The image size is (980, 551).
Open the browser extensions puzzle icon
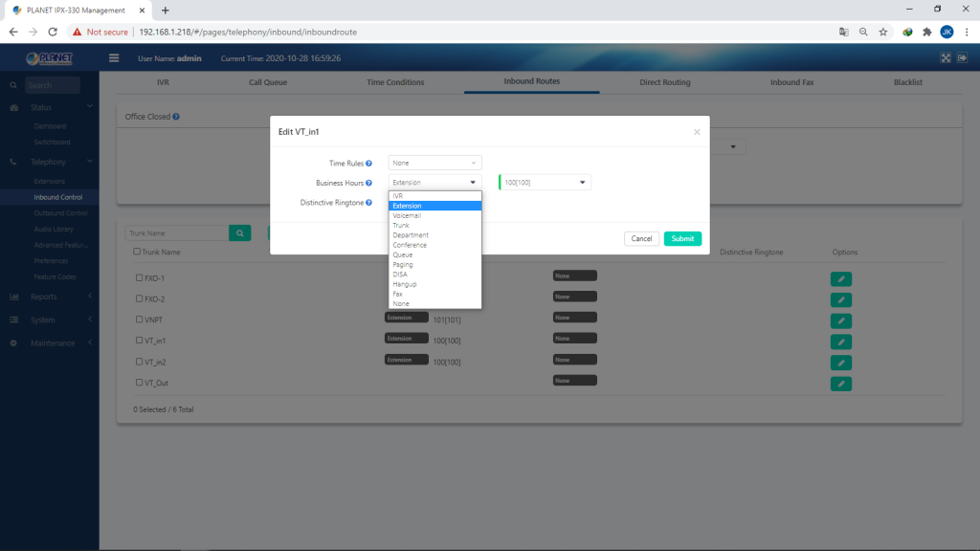click(x=926, y=32)
